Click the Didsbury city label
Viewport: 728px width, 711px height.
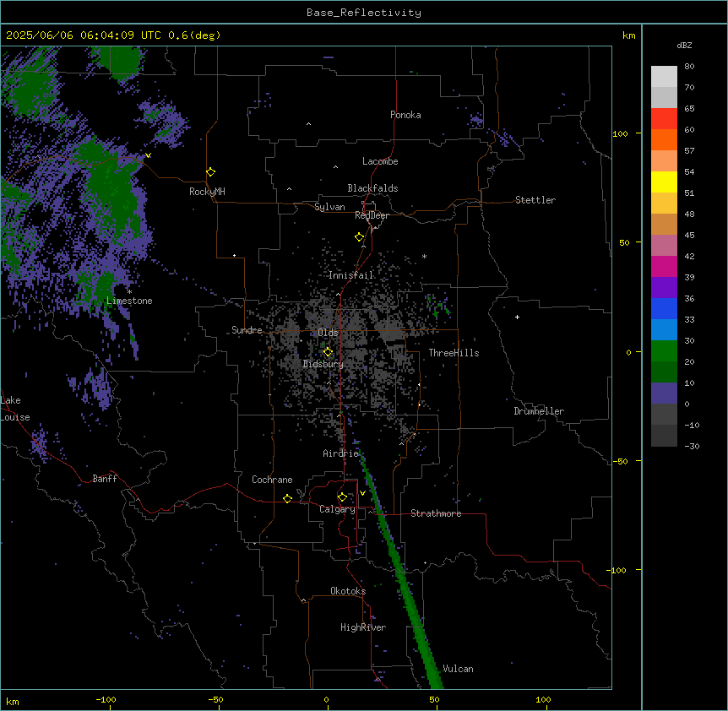[323, 364]
